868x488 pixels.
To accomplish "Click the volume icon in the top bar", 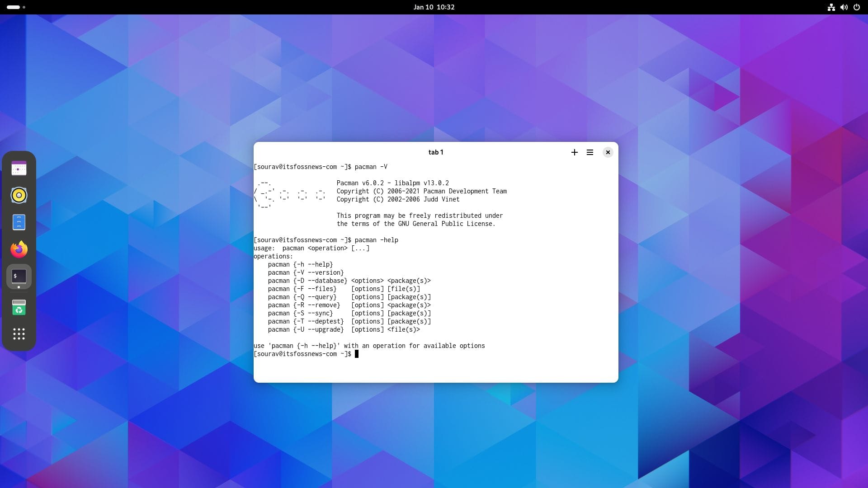I will tap(844, 7).
